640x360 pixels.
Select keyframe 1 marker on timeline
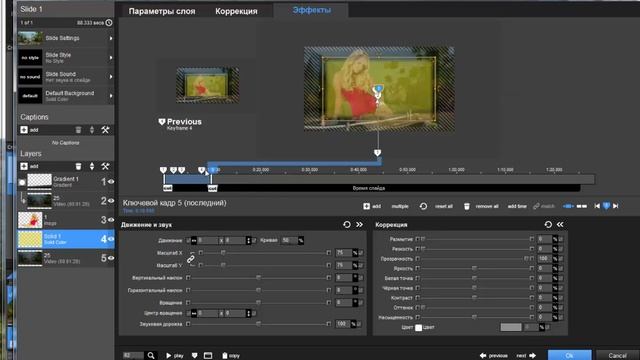point(163,170)
